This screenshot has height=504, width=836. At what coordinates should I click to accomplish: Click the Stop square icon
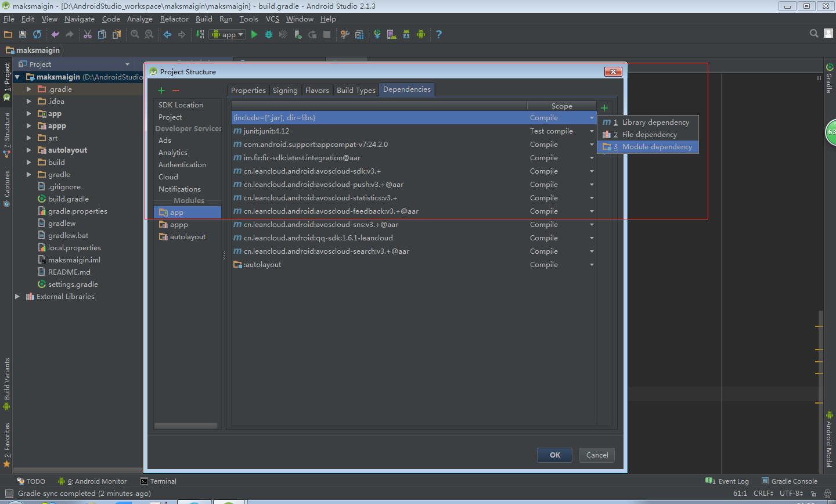(x=327, y=34)
